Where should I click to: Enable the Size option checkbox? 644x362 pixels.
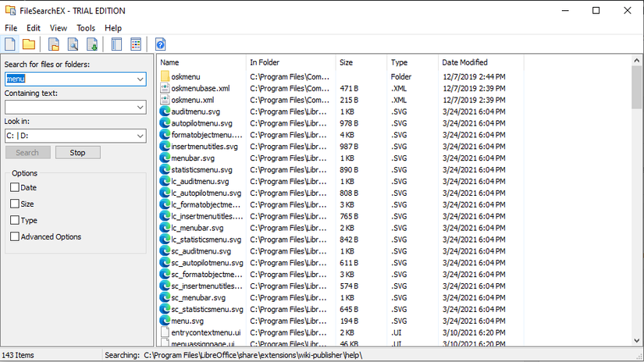pyautogui.click(x=15, y=204)
